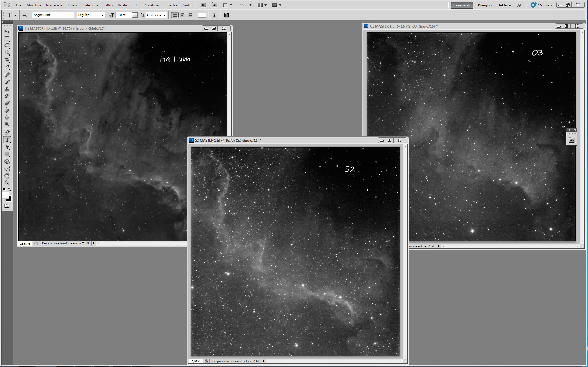
Task: Set center align text
Action: (x=182, y=15)
